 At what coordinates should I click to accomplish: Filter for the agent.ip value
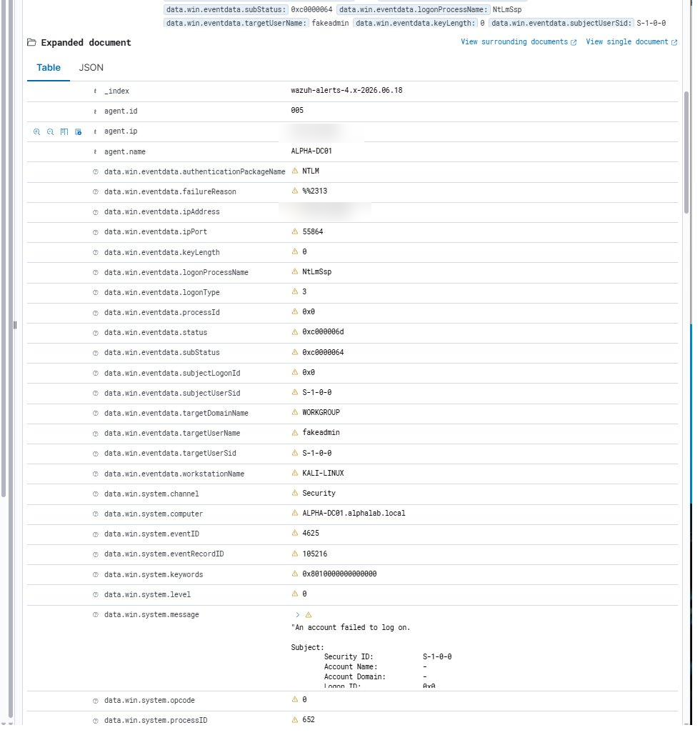(36, 131)
